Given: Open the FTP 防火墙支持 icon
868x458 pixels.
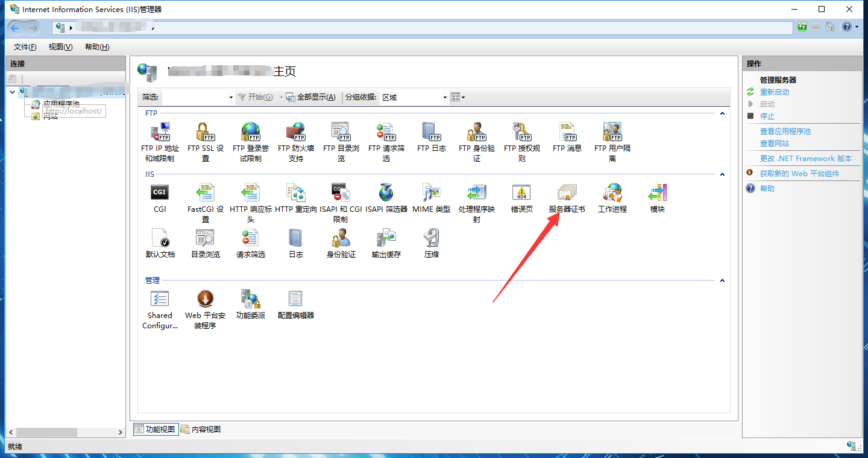Looking at the screenshot, I should (x=295, y=132).
